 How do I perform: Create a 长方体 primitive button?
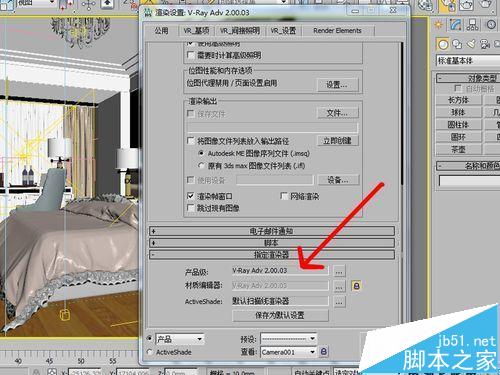(x=458, y=100)
